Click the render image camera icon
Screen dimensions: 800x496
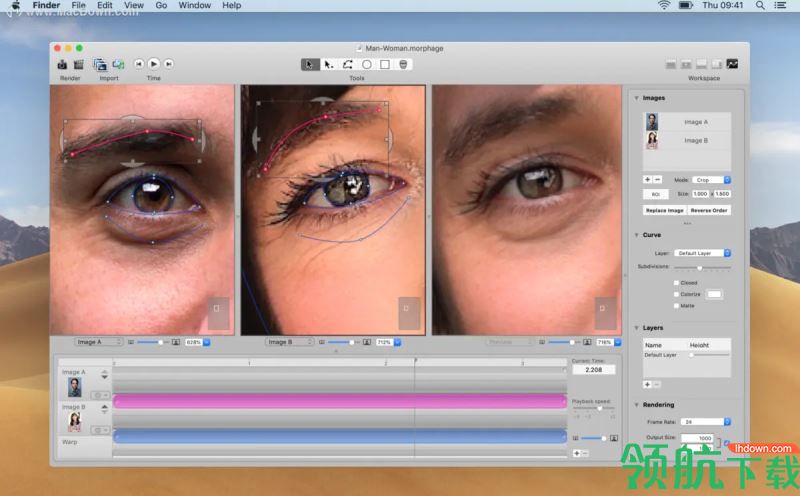tap(62, 64)
